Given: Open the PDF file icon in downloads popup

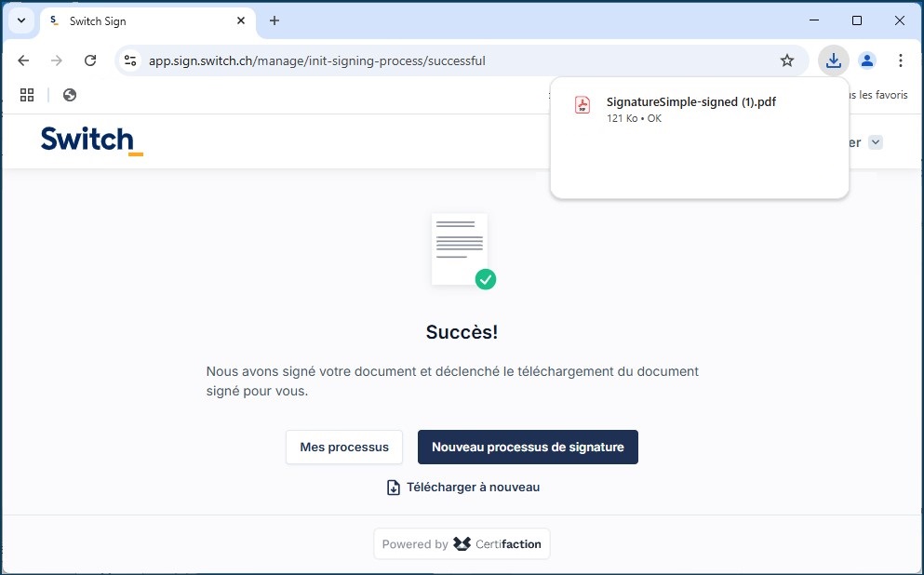Looking at the screenshot, I should pyautogui.click(x=583, y=104).
